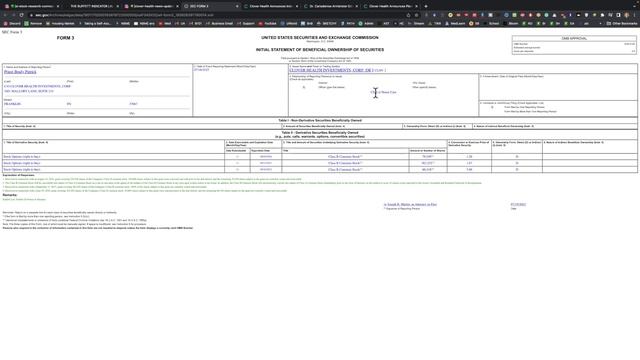
Task: Open CLOVER HEALTH INVESTMENTS, CORP. issuer link
Action: 331,70
